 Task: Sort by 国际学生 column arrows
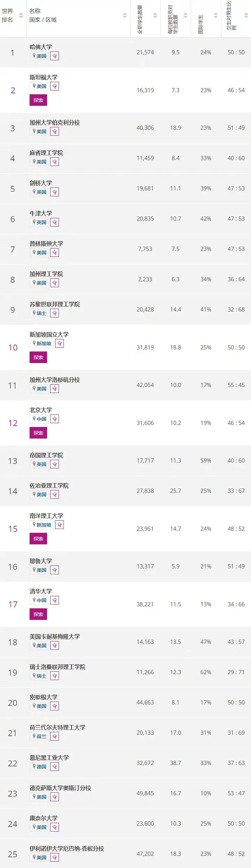coord(216,16)
